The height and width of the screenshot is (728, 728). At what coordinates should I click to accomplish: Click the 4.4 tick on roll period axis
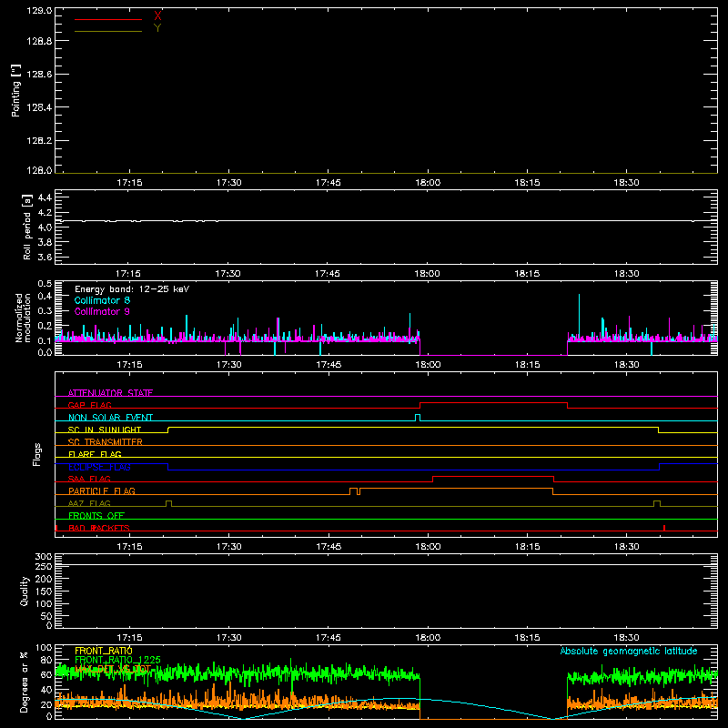[x=45, y=197]
